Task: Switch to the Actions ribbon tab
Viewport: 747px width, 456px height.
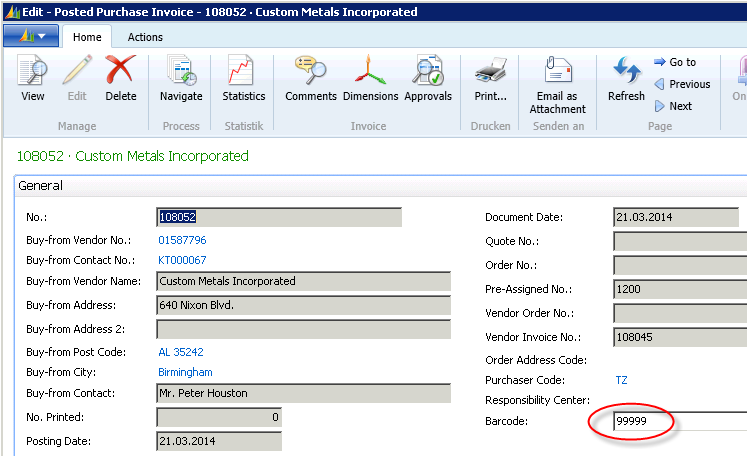Action: coord(145,37)
